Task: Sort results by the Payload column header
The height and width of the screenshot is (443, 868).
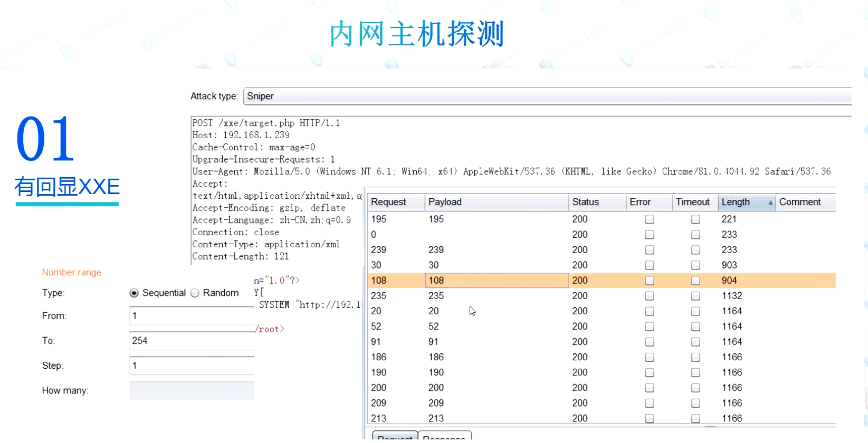Action: (497, 202)
